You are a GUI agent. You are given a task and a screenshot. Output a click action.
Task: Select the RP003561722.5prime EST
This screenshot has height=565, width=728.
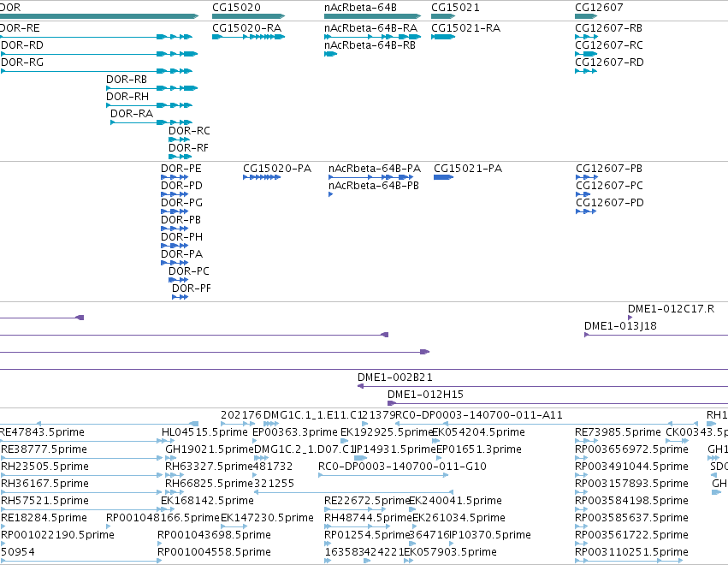coord(581,544)
